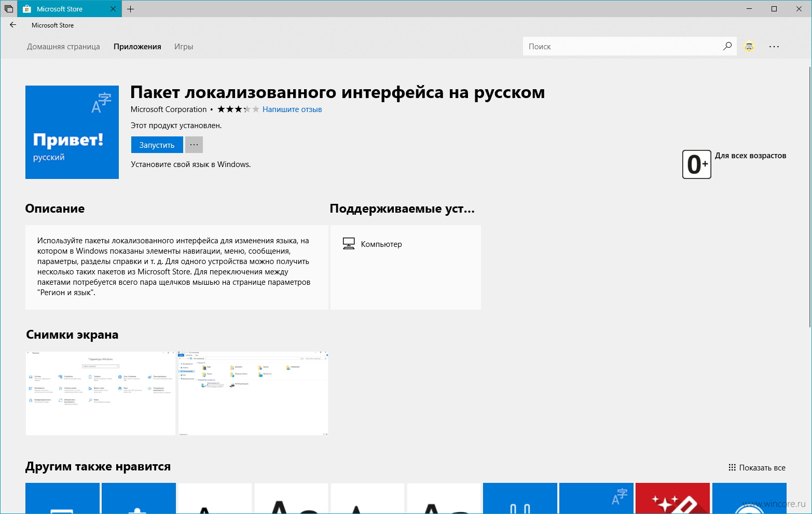The width and height of the screenshot is (812, 514).
Task: Click the magnifier search icon
Action: pos(727,46)
